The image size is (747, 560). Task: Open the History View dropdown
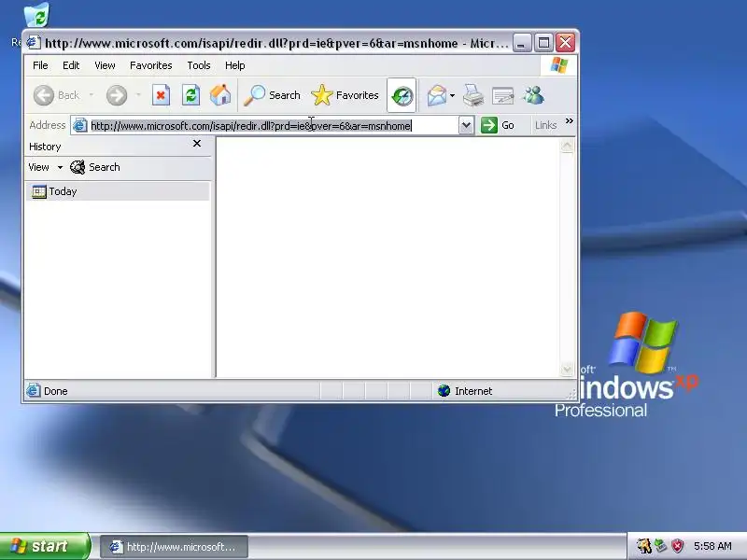click(x=45, y=167)
